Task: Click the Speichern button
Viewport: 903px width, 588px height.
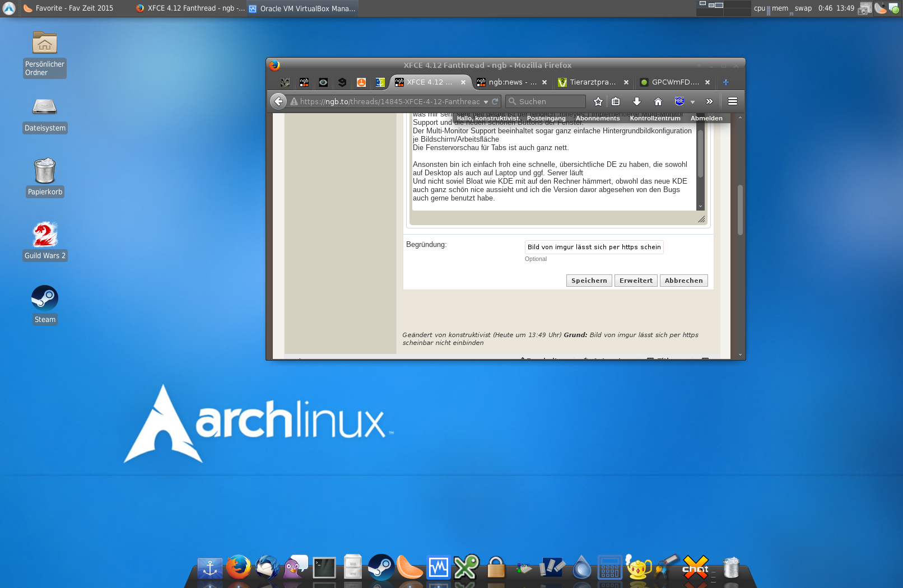Action: coord(589,281)
